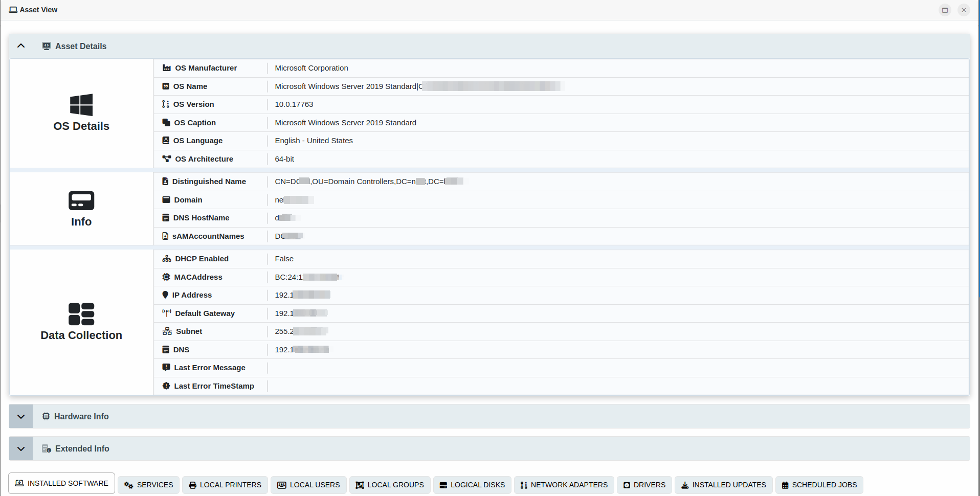The height and width of the screenshot is (496, 980).
Task: Collapse the Asset Details section
Action: 21,46
